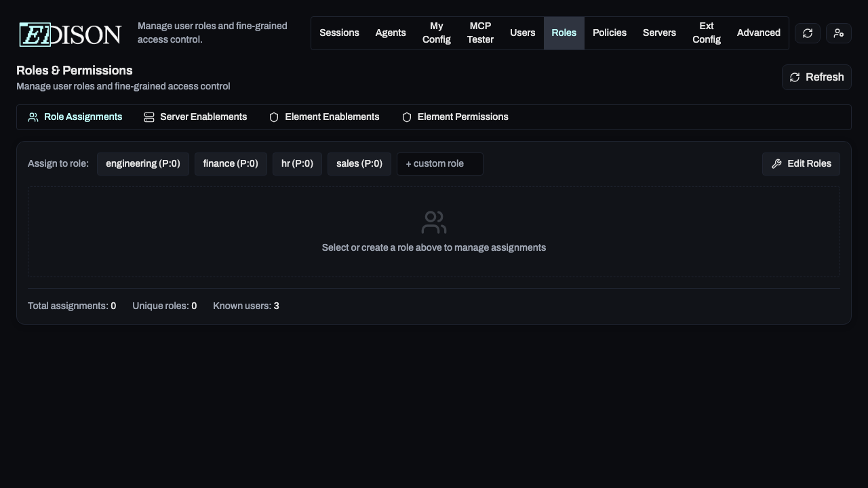Select the finance (P:0) role chip

click(231, 163)
